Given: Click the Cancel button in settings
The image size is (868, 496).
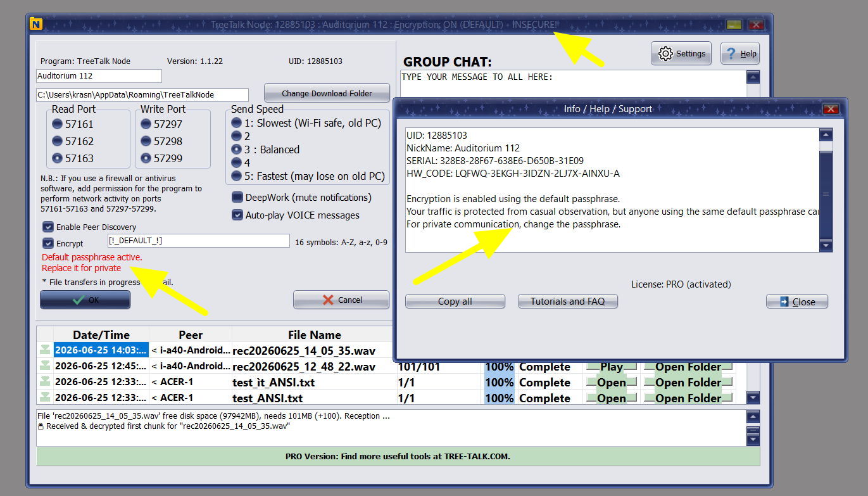Looking at the screenshot, I should point(341,300).
